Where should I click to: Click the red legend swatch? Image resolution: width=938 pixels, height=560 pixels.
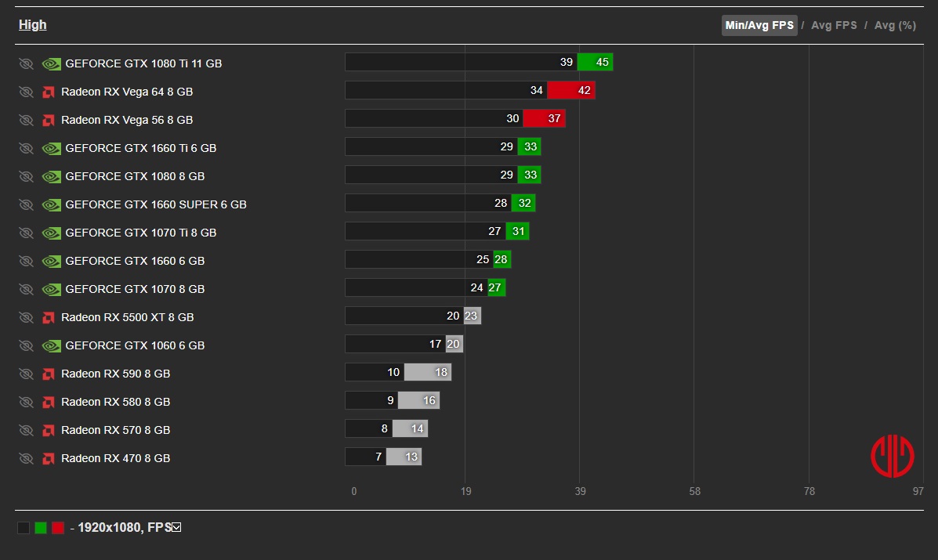[58, 528]
